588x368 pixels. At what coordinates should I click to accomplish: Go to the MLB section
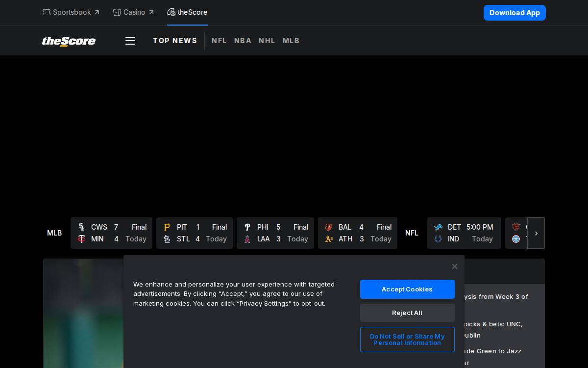click(291, 41)
